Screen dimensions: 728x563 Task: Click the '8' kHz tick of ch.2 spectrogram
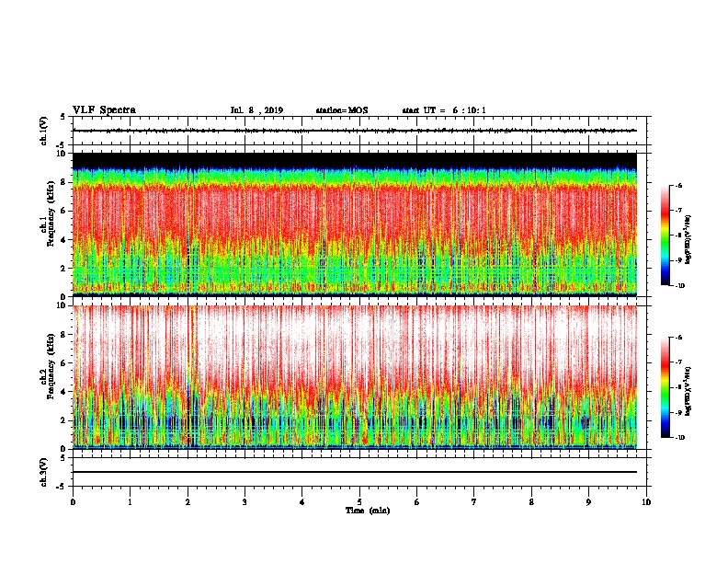click(65, 335)
